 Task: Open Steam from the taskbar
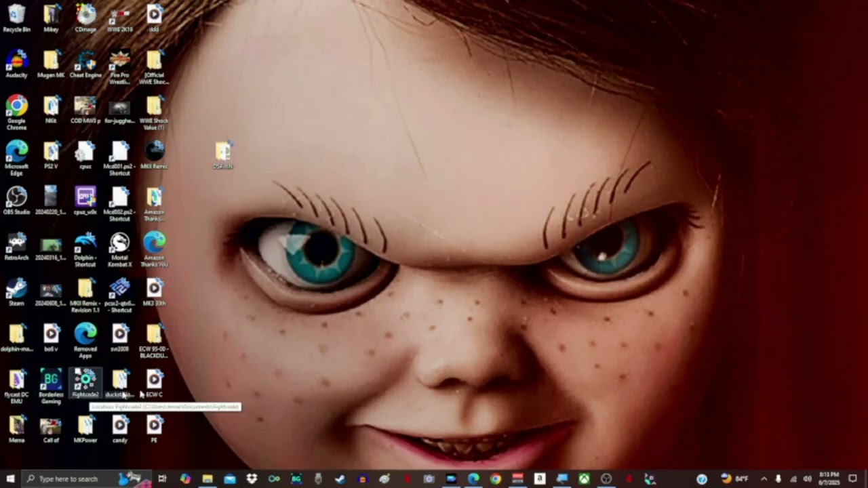click(340, 479)
